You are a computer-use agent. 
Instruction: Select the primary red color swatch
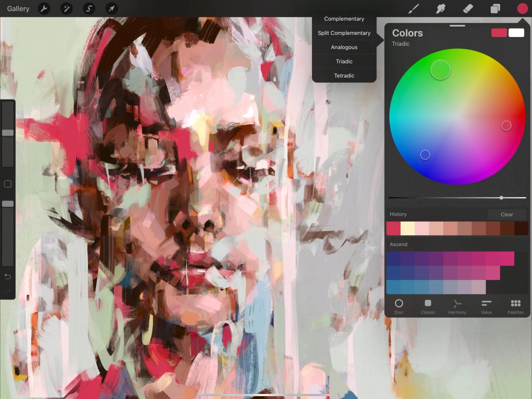499,33
